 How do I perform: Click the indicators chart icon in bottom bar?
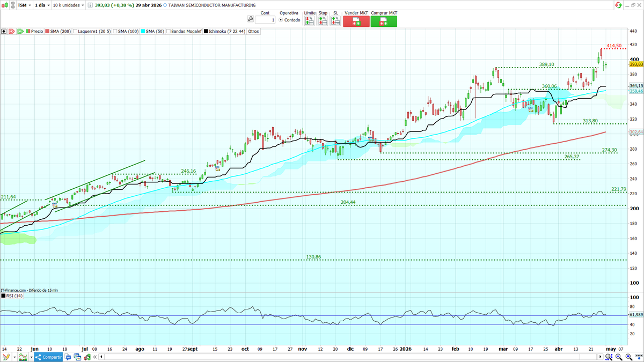click(23, 357)
